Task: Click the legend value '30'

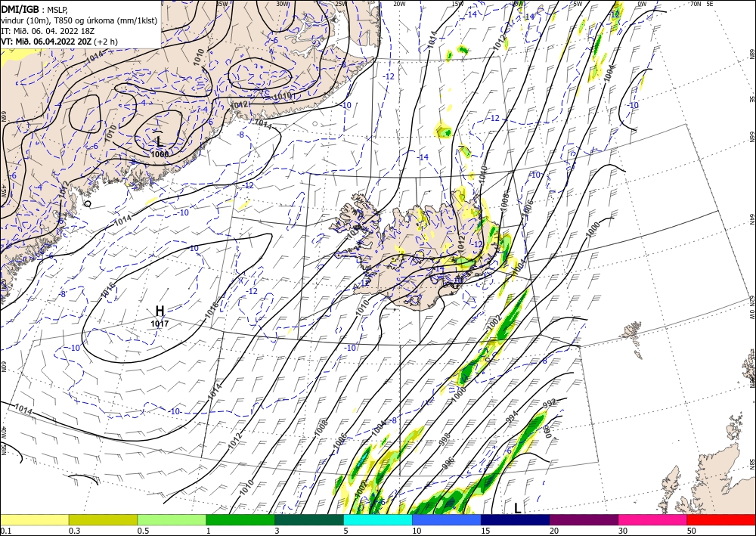Action: click(x=623, y=531)
